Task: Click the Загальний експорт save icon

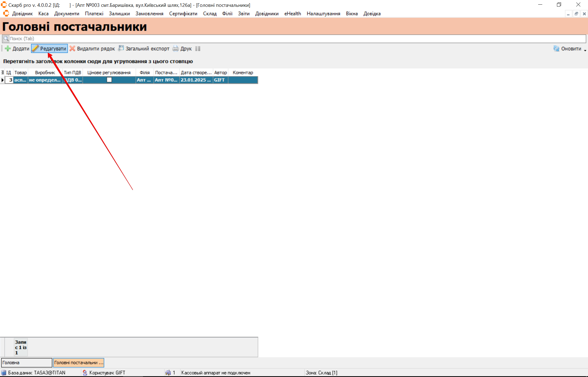Action: [121, 48]
